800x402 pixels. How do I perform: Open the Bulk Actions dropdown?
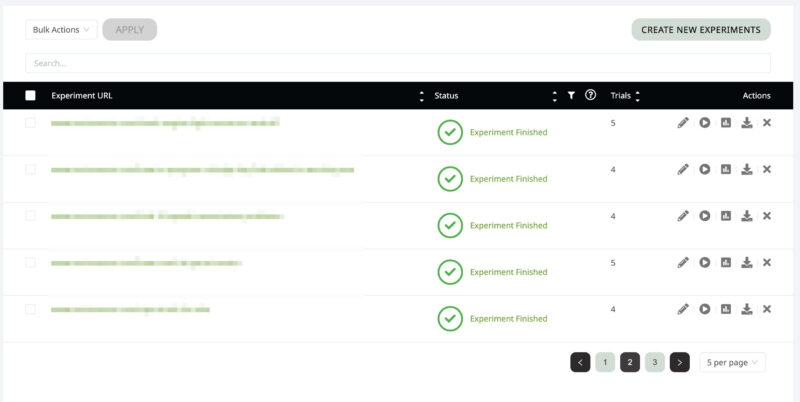(61, 30)
